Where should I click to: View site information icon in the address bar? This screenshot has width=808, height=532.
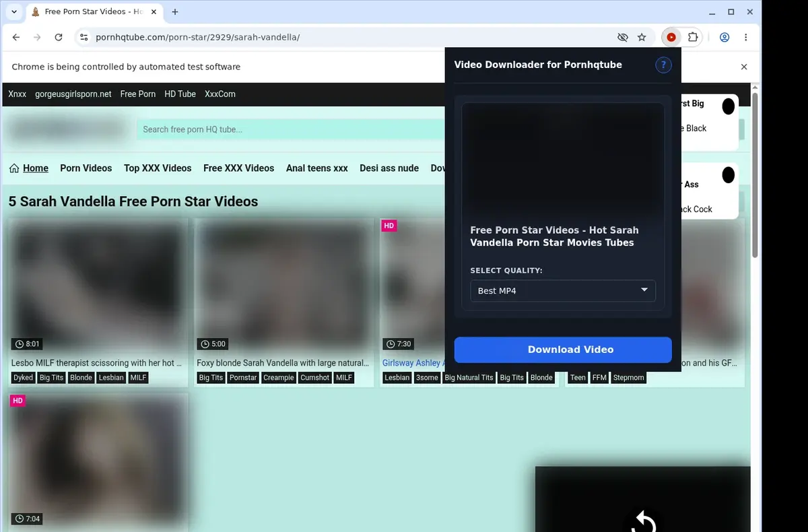pyautogui.click(x=83, y=37)
